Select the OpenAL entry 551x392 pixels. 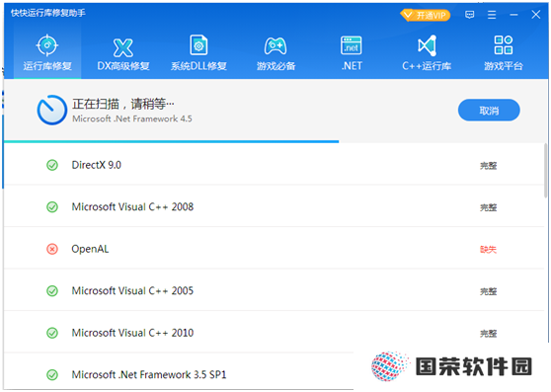point(274,249)
